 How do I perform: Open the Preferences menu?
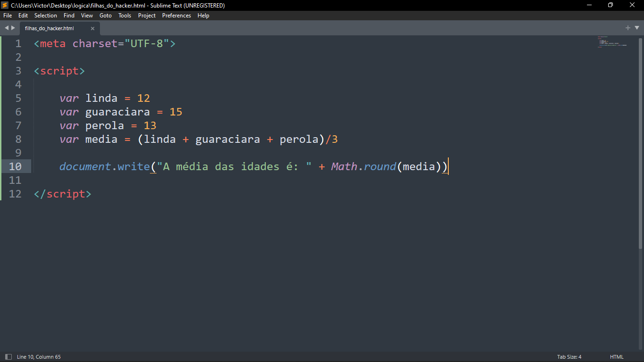pyautogui.click(x=177, y=16)
